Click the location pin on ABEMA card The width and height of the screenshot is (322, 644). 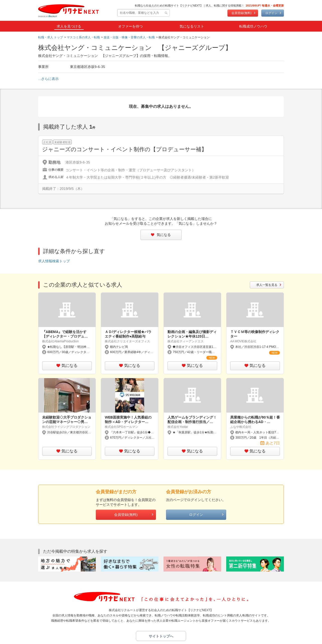(44, 347)
